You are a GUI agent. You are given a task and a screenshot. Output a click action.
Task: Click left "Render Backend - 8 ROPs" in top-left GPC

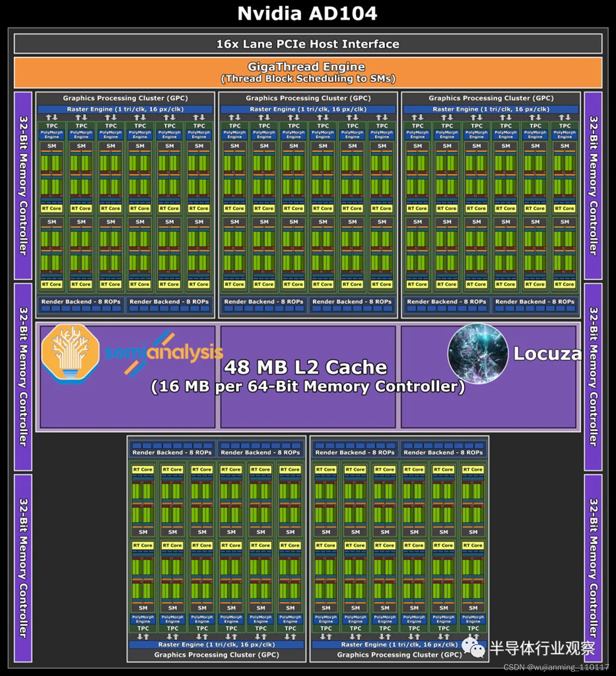[x=81, y=305]
